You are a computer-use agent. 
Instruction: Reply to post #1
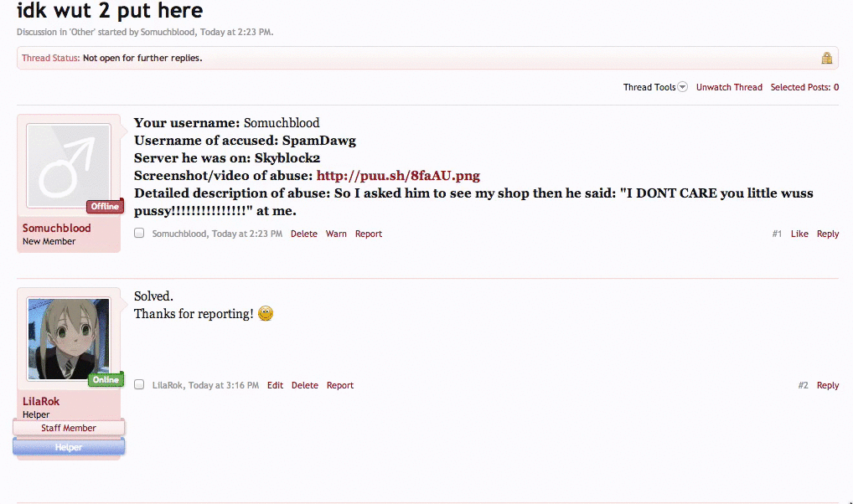click(827, 234)
